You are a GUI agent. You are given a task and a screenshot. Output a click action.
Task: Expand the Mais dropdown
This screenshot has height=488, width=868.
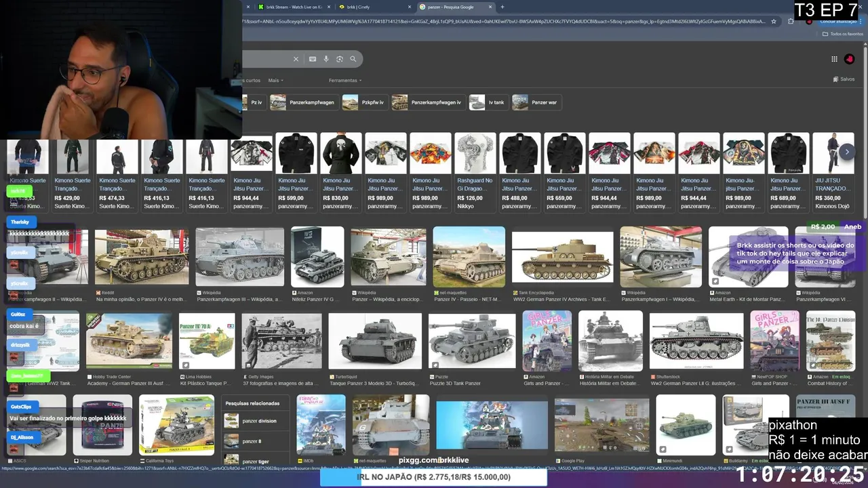point(275,80)
